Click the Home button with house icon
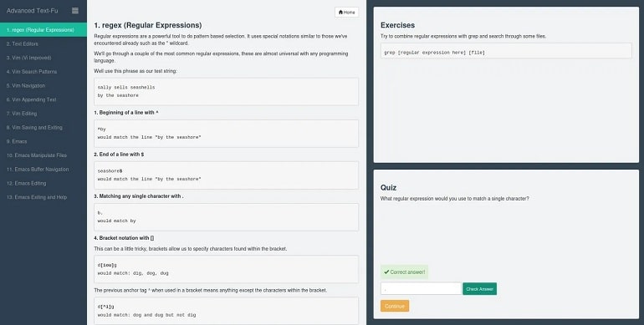The width and height of the screenshot is (644, 325). point(346,13)
